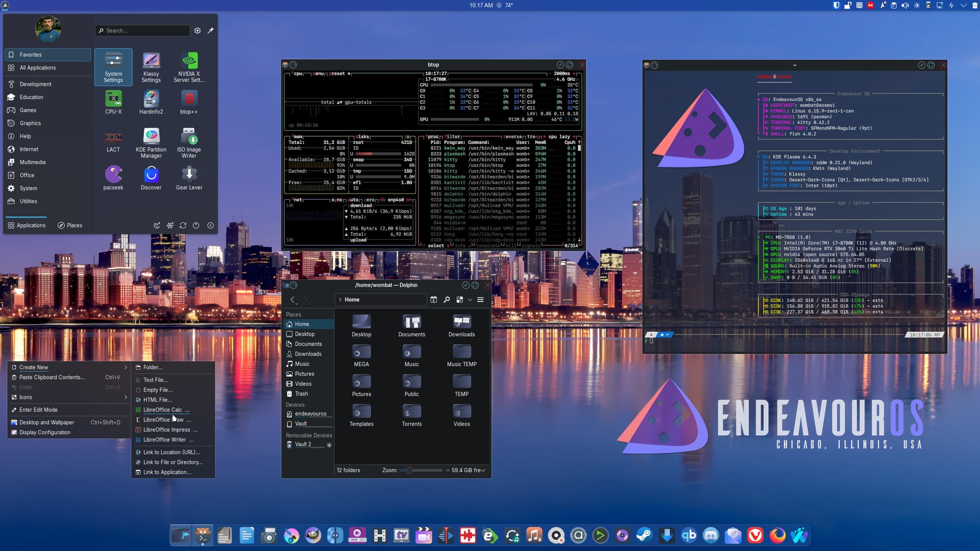This screenshot has height=551, width=980.
Task: Open volume control in system tray
Action: click(905, 6)
